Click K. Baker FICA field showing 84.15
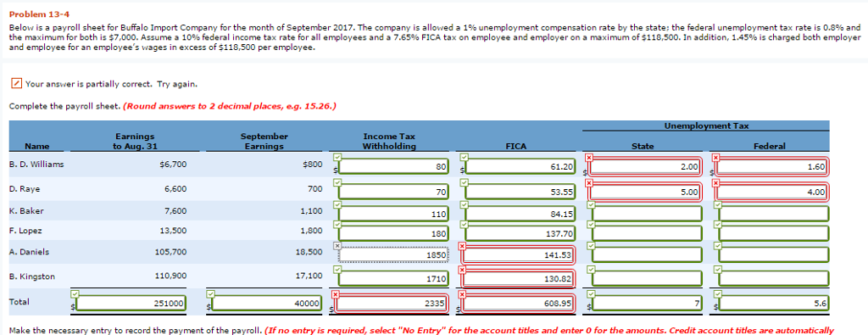 pos(521,213)
